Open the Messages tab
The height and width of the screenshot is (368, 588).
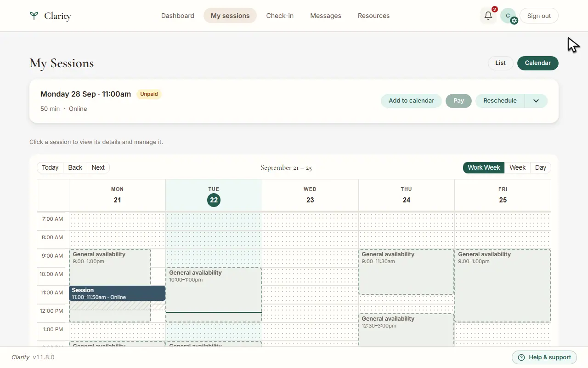pyautogui.click(x=326, y=16)
